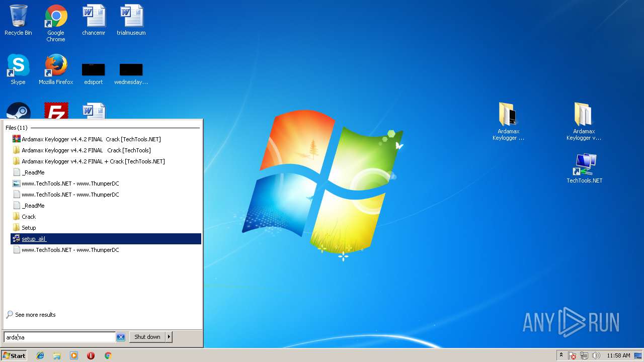Open Internet Explorer from the taskbar
This screenshot has width=644, height=362.
click(x=40, y=355)
